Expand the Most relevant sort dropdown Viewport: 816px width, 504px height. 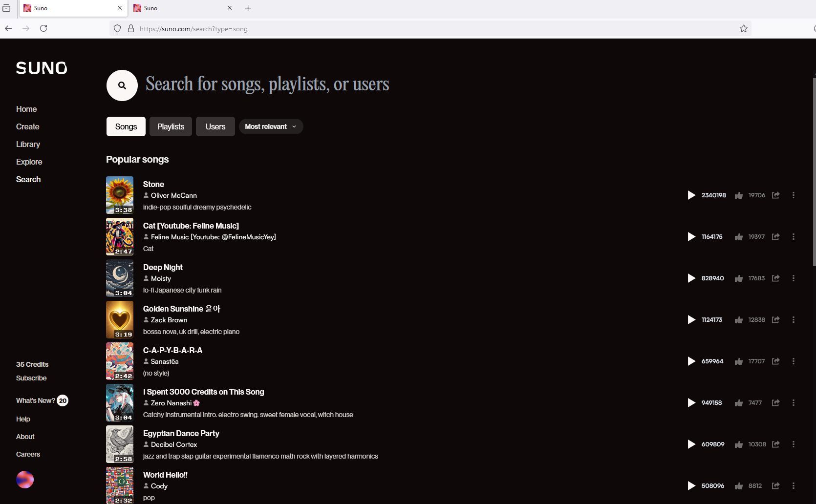(x=271, y=126)
